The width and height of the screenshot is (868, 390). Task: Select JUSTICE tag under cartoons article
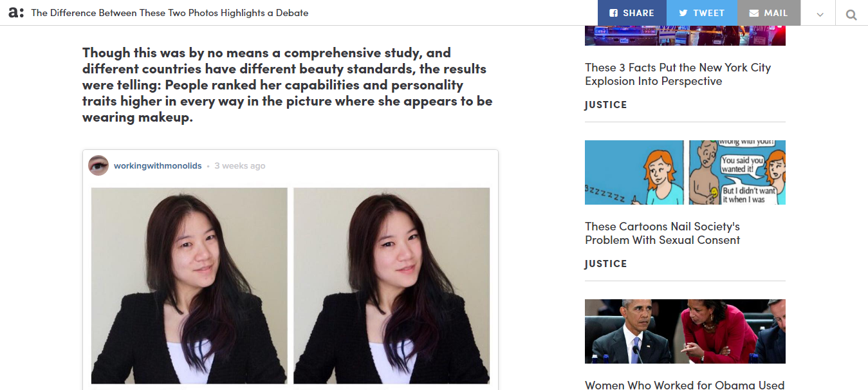tap(605, 264)
